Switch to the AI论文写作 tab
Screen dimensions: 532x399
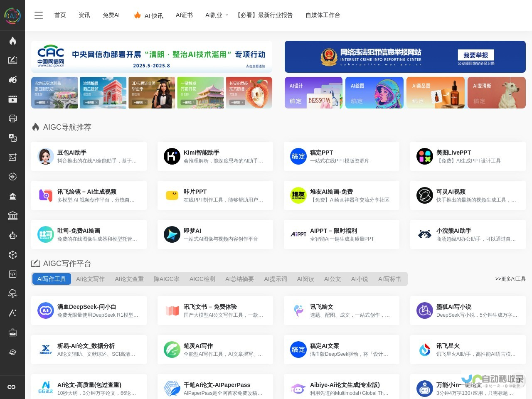90,279
